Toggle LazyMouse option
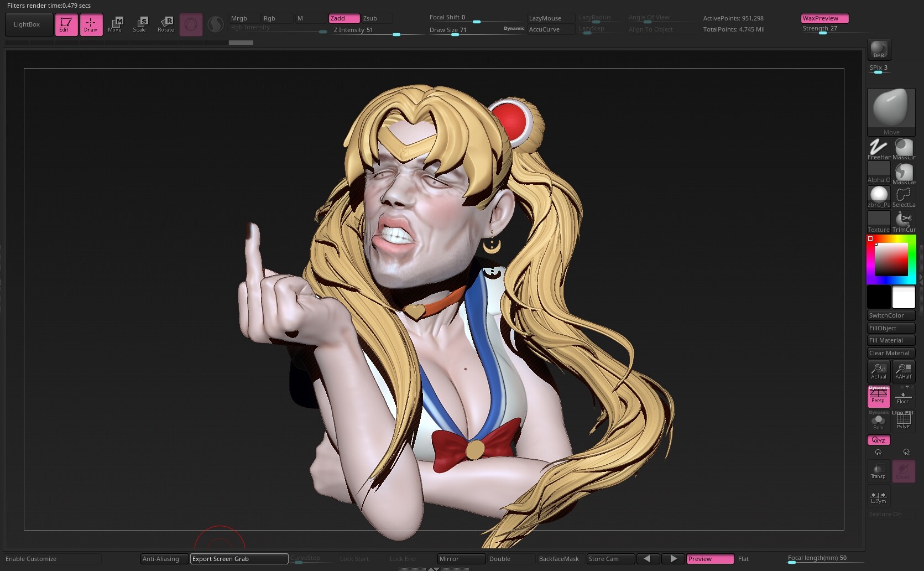924x571 pixels. [x=551, y=18]
